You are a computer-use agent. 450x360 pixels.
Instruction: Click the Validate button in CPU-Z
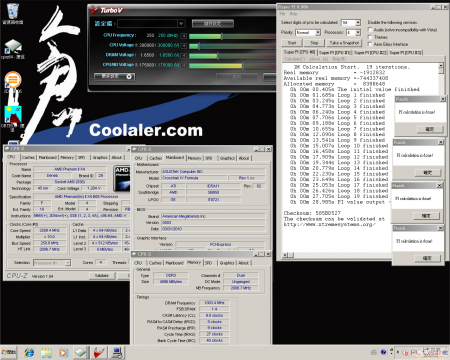[x=102, y=276]
